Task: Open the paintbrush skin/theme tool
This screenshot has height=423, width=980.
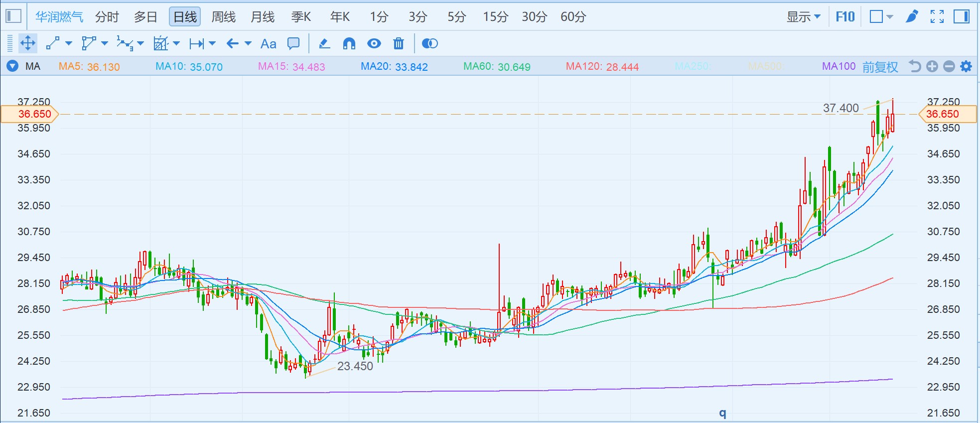Action: [x=912, y=16]
